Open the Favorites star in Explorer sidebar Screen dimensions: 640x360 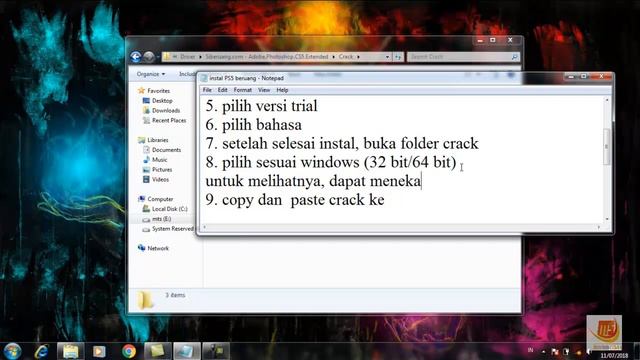pos(142,91)
